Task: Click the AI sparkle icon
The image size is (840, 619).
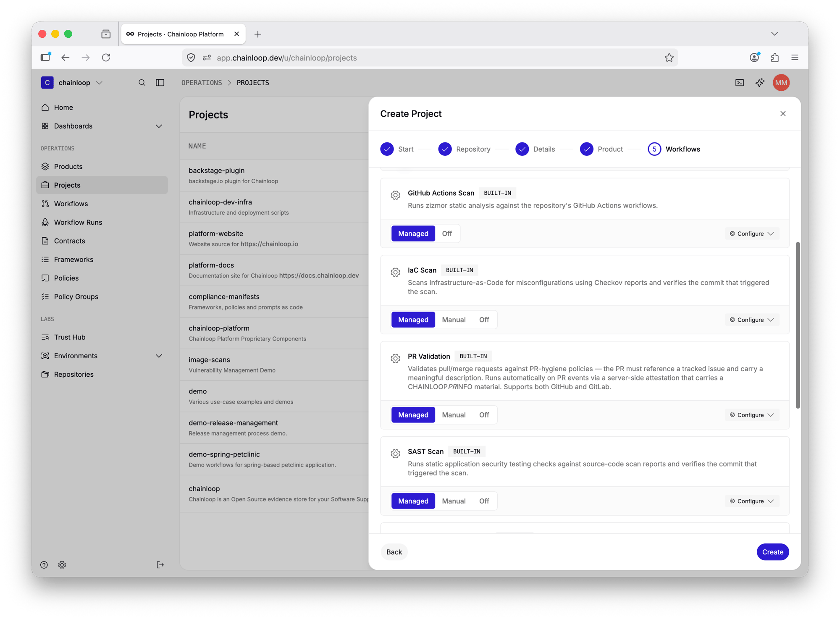Action: (760, 83)
